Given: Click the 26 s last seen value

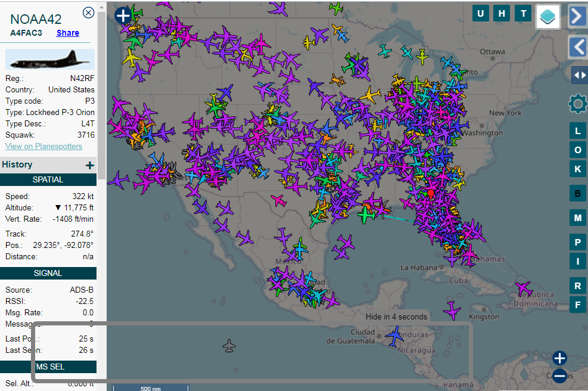Looking at the screenshot, I should click(x=86, y=350).
